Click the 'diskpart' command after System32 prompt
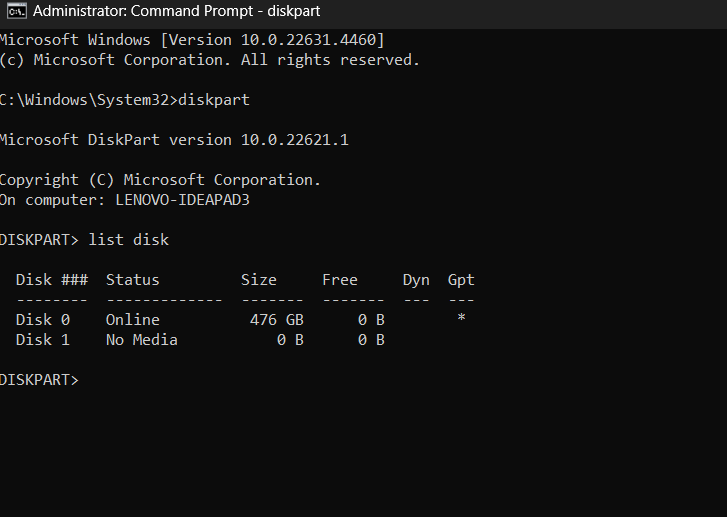 (214, 100)
